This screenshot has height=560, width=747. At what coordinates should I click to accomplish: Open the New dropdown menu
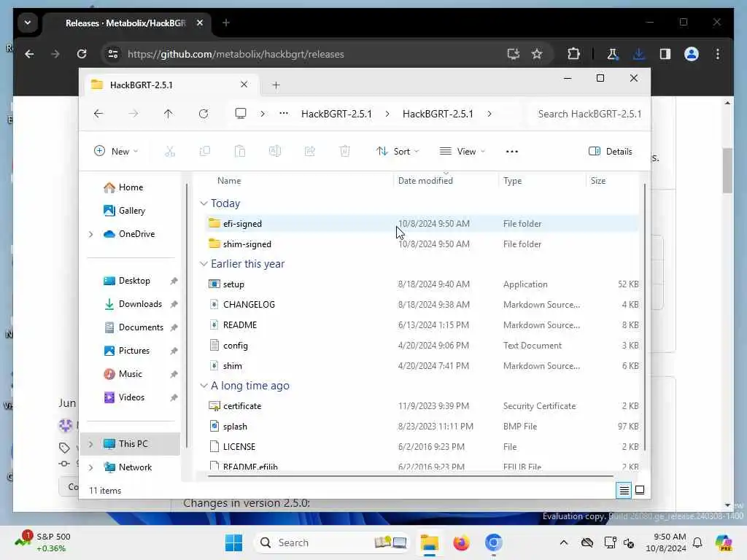[116, 152]
